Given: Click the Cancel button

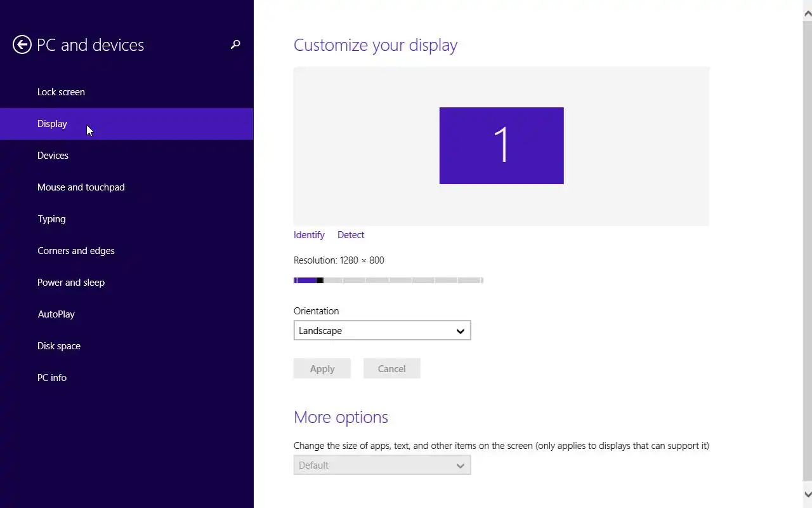Looking at the screenshot, I should pos(391,368).
